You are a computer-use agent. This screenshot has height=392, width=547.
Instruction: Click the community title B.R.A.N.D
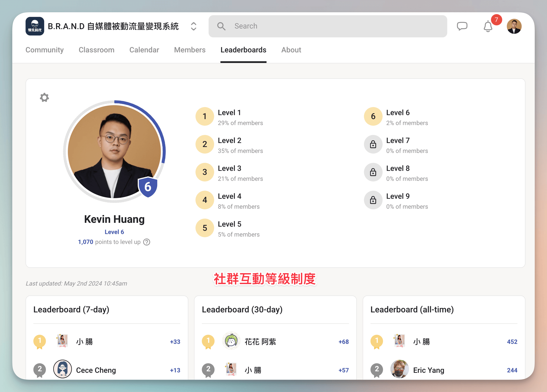(113, 26)
